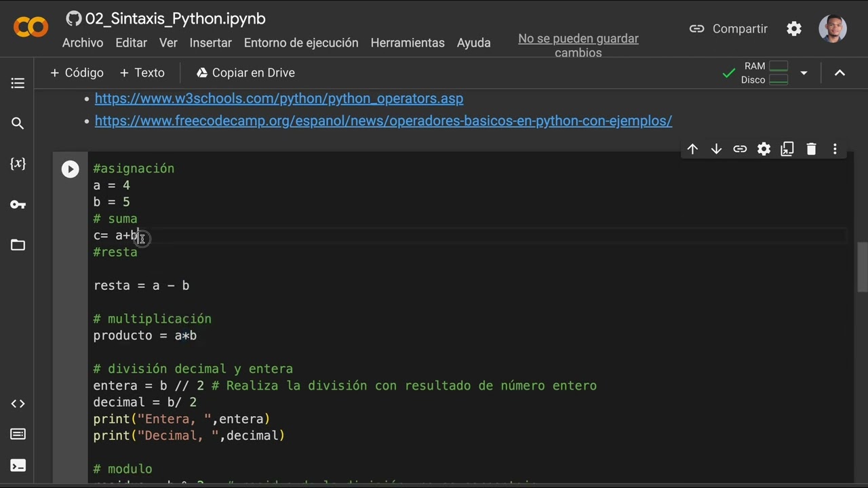Click the connected checkmark status icon
This screenshot has height=488, width=868.
[x=729, y=73]
